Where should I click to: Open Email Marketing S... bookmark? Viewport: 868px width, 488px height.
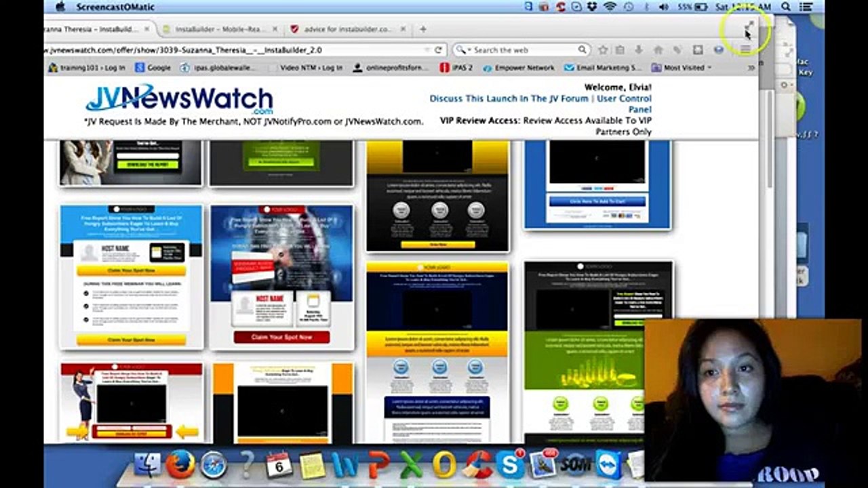click(x=603, y=68)
